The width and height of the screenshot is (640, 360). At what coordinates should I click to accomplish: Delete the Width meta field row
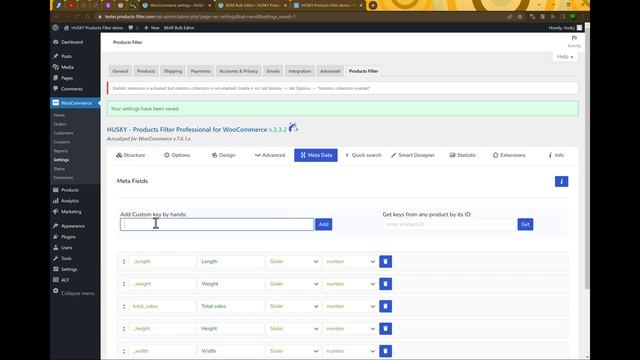[385, 351]
